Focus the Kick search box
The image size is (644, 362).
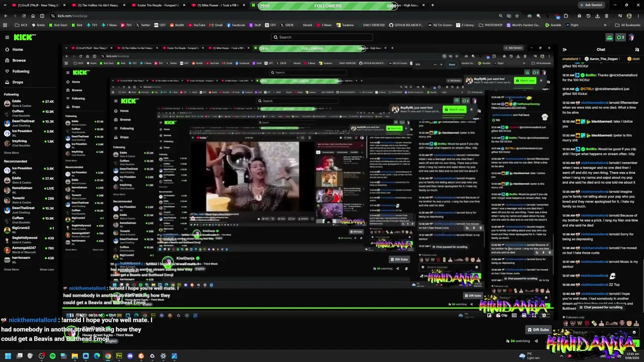[322, 37]
